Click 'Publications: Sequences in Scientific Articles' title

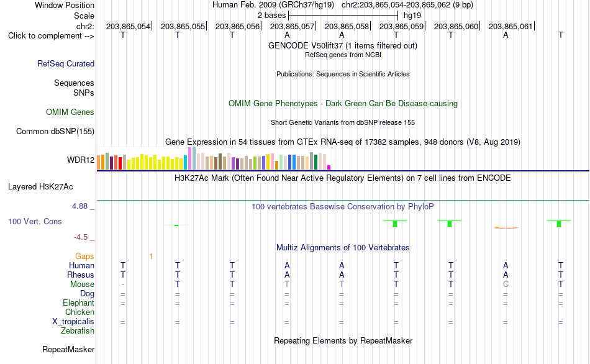point(343,74)
